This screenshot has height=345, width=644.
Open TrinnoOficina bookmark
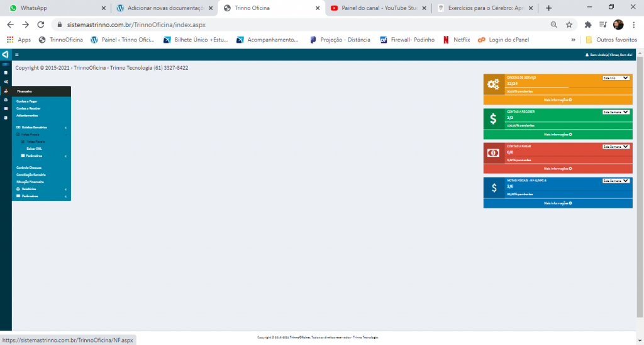pyautogui.click(x=60, y=40)
